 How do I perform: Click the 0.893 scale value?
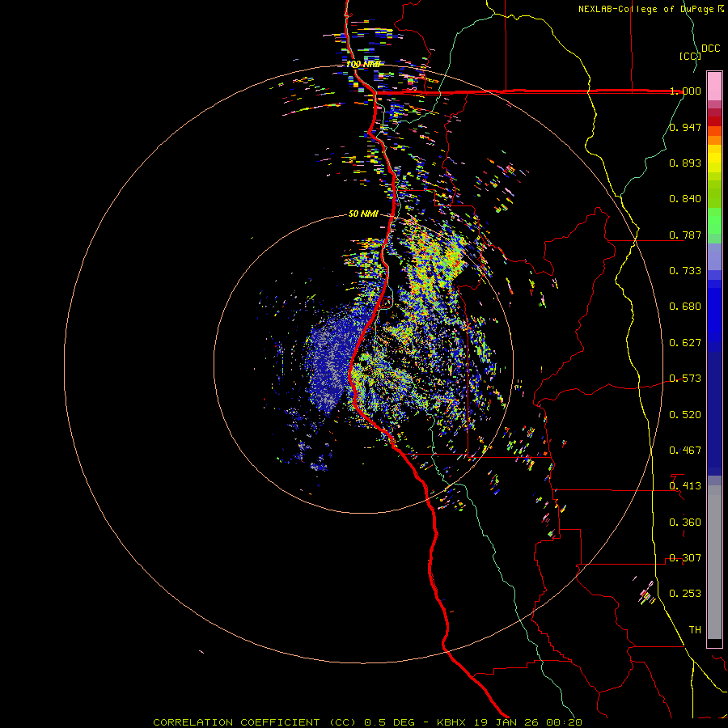tap(685, 163)
